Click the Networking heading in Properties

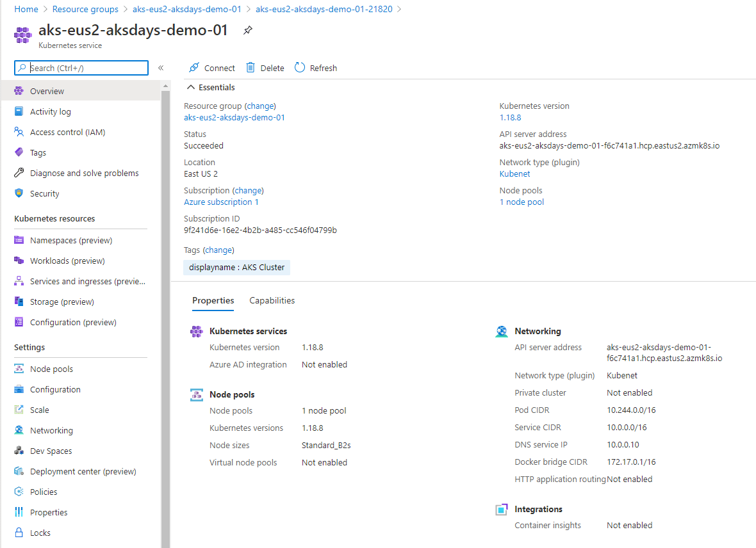[x=538, y=331]
